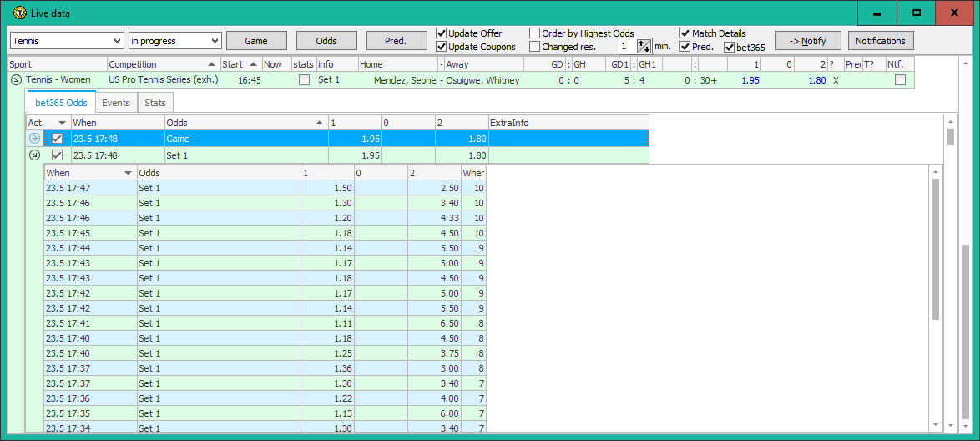Click the arrow icon on the Game odds row
The image size is (980, 441).
click(34, 139)
